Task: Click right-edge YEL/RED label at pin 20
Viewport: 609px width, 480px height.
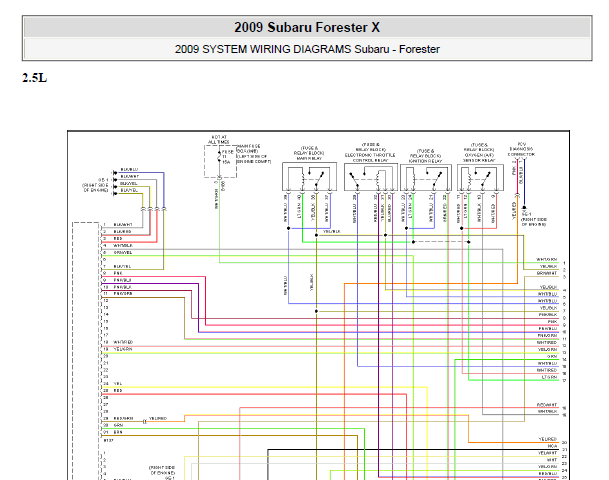Action: coord(548,439)
